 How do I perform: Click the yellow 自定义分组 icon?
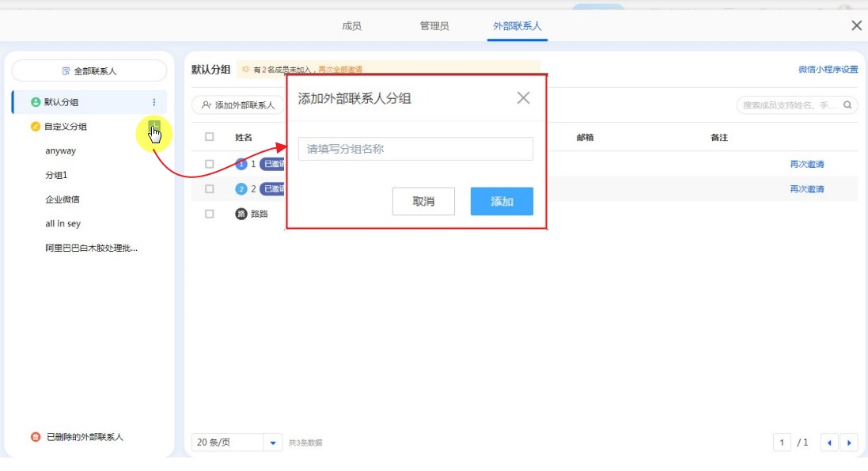35,127
